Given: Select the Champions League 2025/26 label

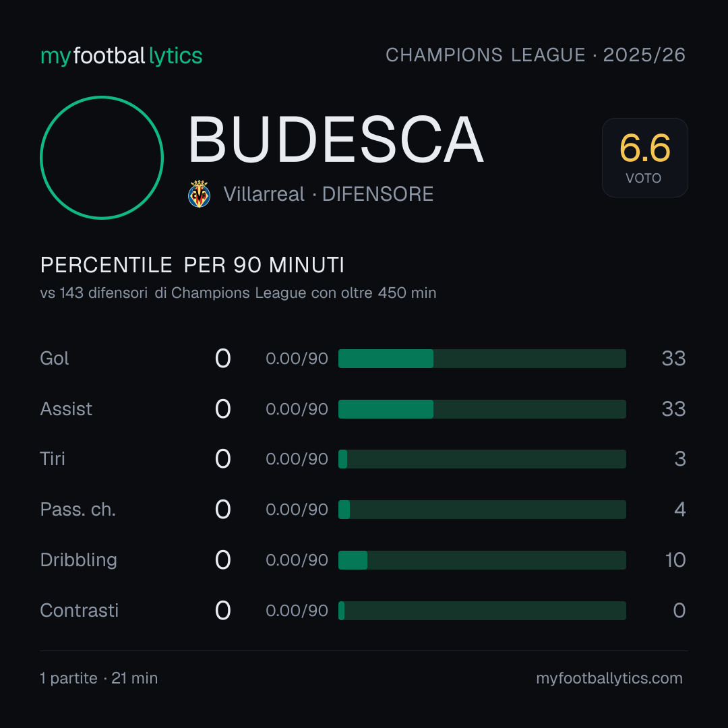Looking at the screenshot, I should pyautogui.click(x=535, y=55).
